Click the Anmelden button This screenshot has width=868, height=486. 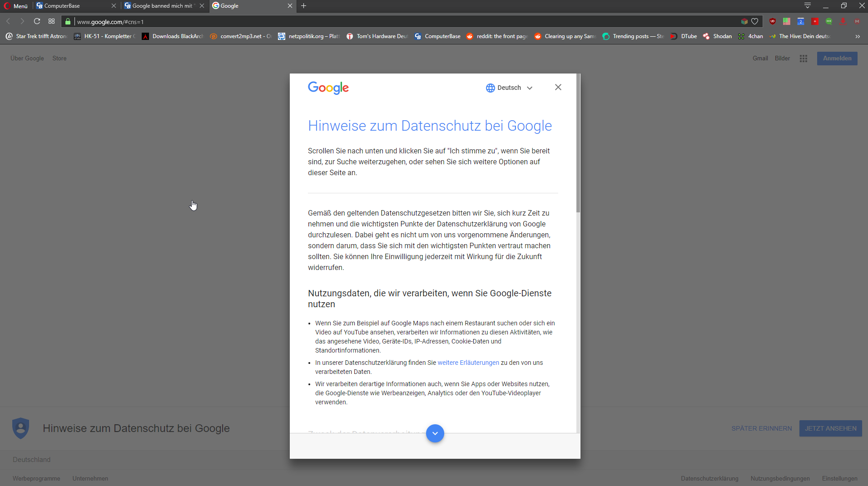pyautogui.click(x=836, y=58)
